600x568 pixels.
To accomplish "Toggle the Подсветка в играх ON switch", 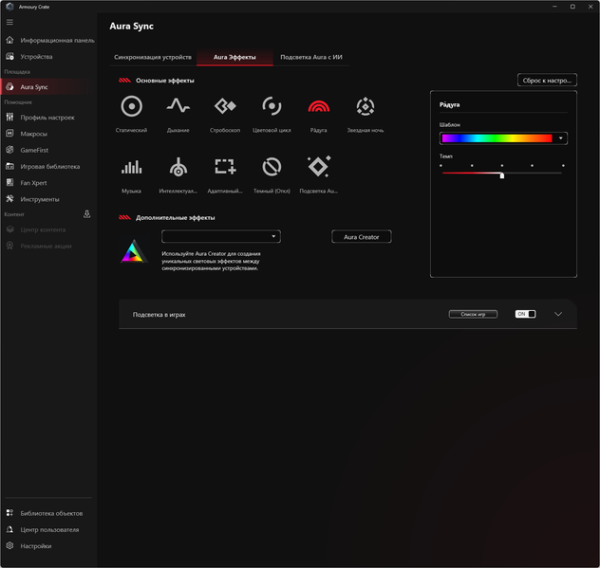I will point(525,314).
